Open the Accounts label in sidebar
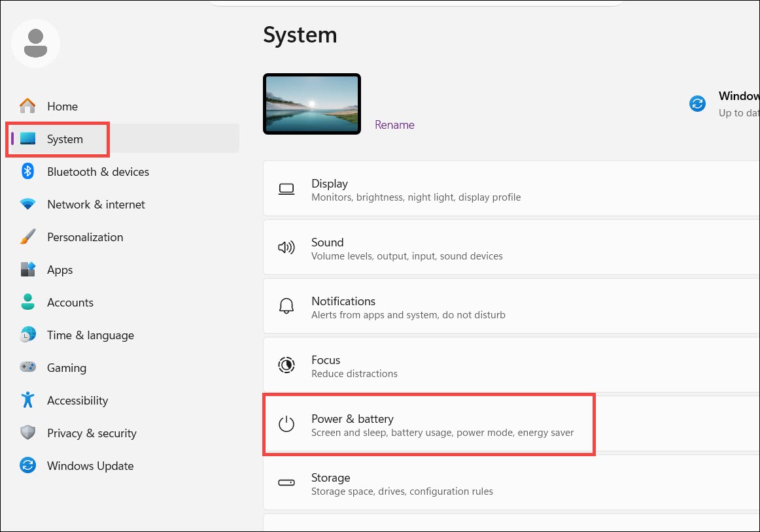Screen dimensions: 760x532 [x=70, y=303]
